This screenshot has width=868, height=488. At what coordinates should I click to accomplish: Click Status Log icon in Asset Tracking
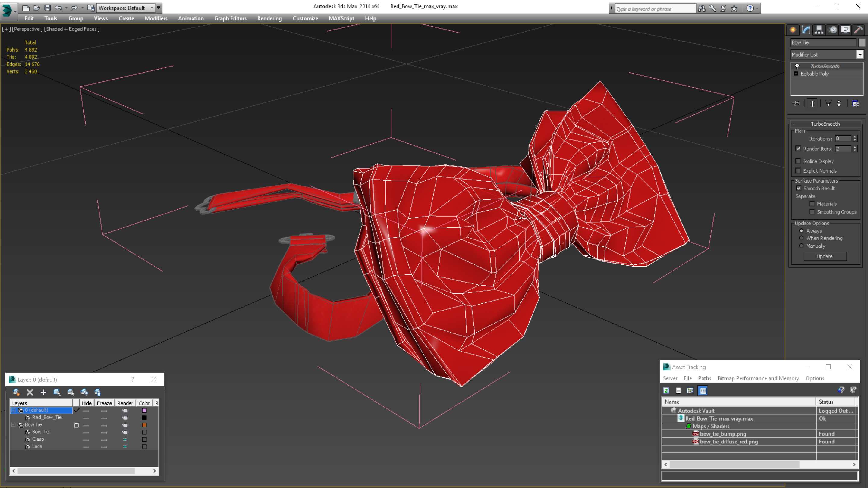point(678,391)
